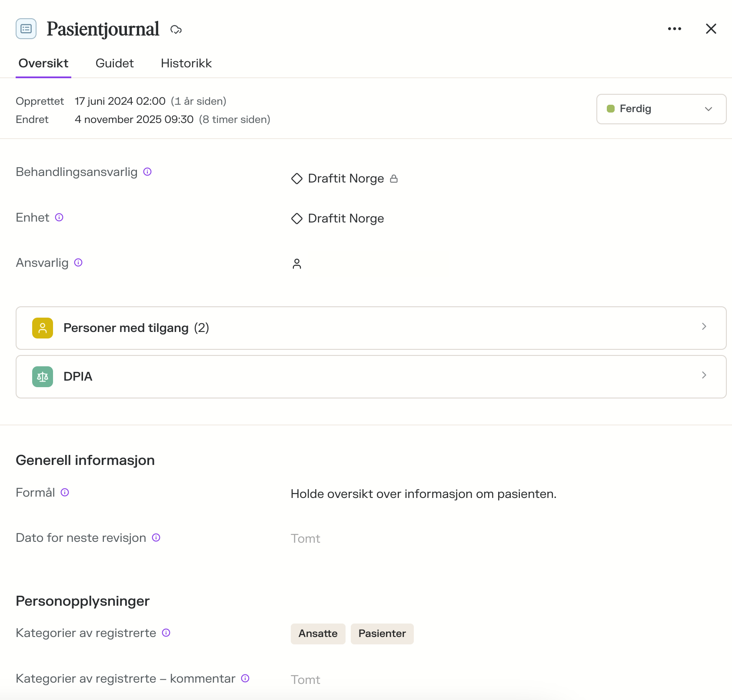
Task: Click info icon next to Formål
Action: [65, 492]
